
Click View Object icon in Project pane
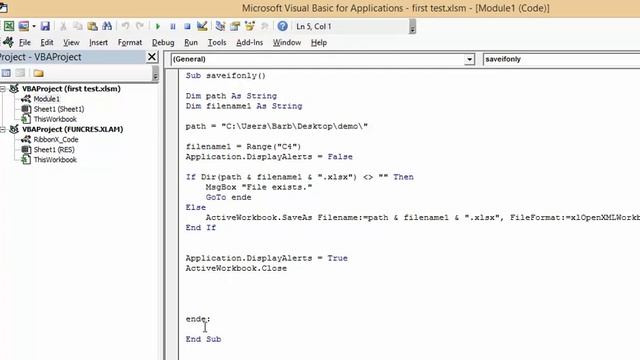coord(20,73)
